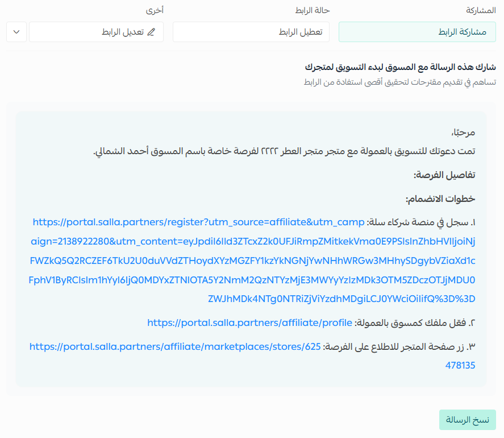The height and width of the screenshot is (438, 504).
Task: Open the portal.salla.partners/register affiliate signup link
Action: pyautogui.click(x=252, y=261)
